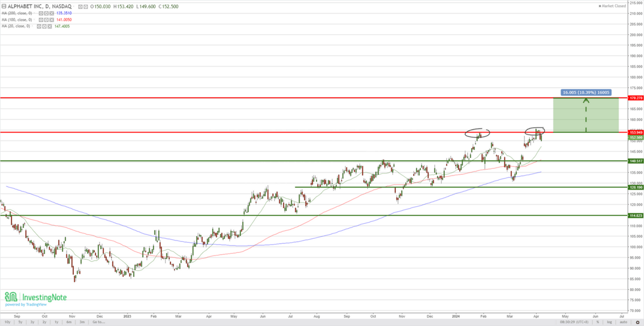
Task: Click the MA (20, close, 0) label
Action: (x=16, y=26)
